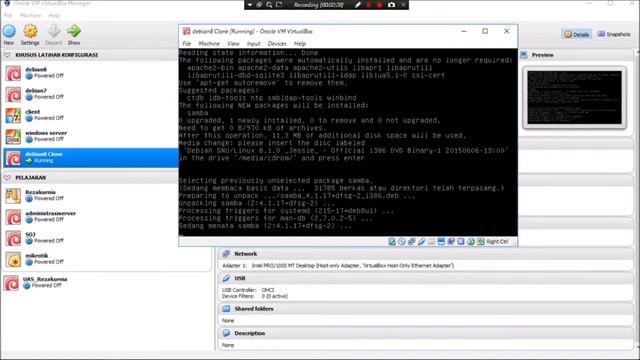
Task: Click the Network section icon in details
Action: pos(226,253)
